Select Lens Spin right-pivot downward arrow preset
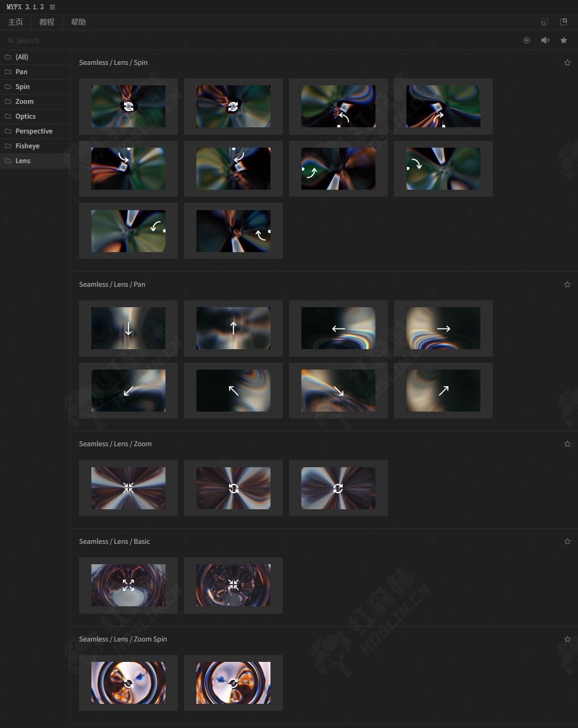Viewport: 578px width, 728px height. (x=128, y=231)
